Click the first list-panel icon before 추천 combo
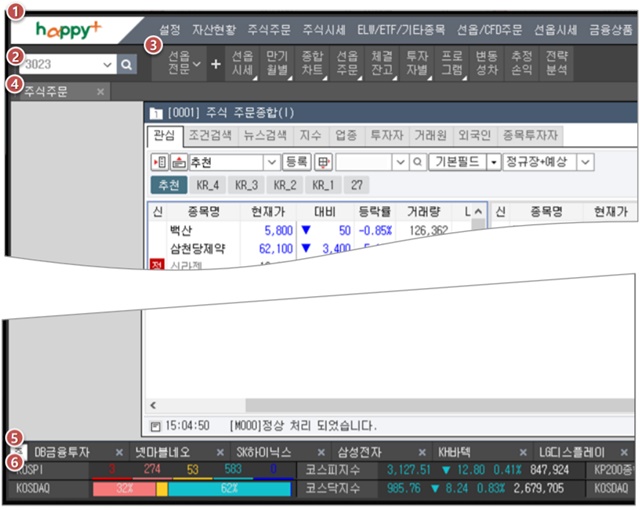The image size is (640, 510). tap(160, 162)
